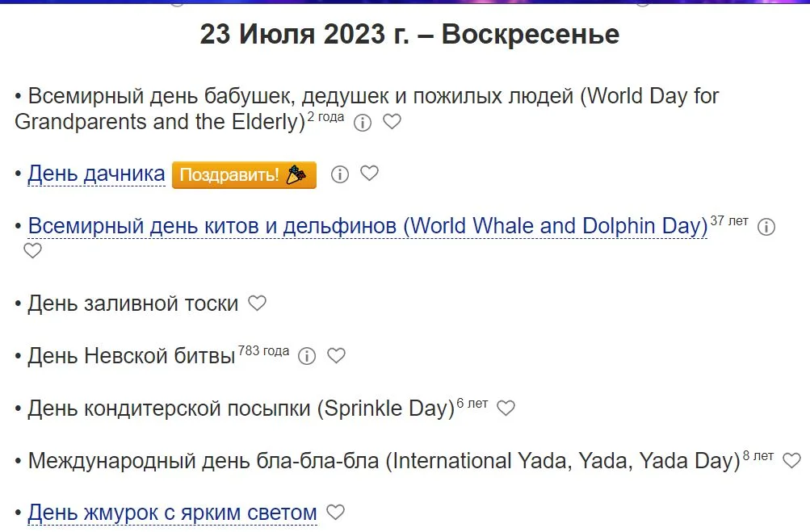The width and height of the screenshot is (810, 532).
Task: Follow the Всемирный день китов и дельфинов link
Action: coord(365,226)
